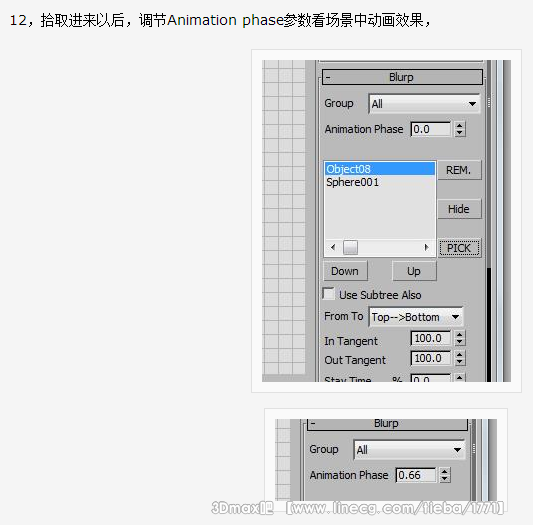Click the PICK button
533x525 pixels.
tap(459, 248)
